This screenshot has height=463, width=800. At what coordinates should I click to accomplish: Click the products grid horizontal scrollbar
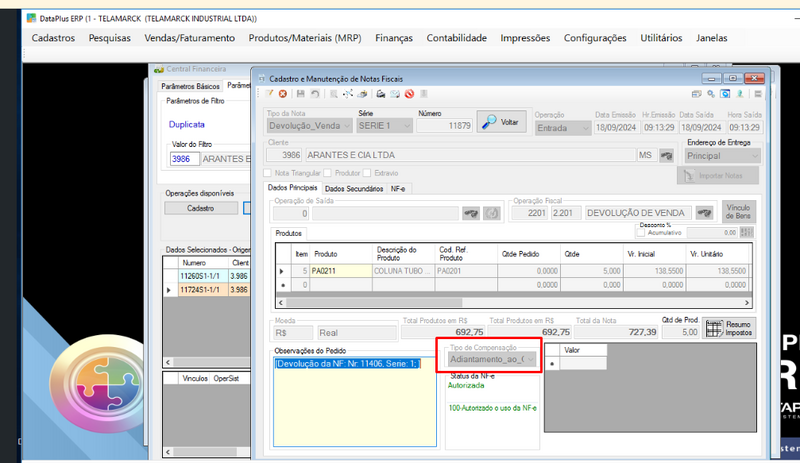pos(514,303)
